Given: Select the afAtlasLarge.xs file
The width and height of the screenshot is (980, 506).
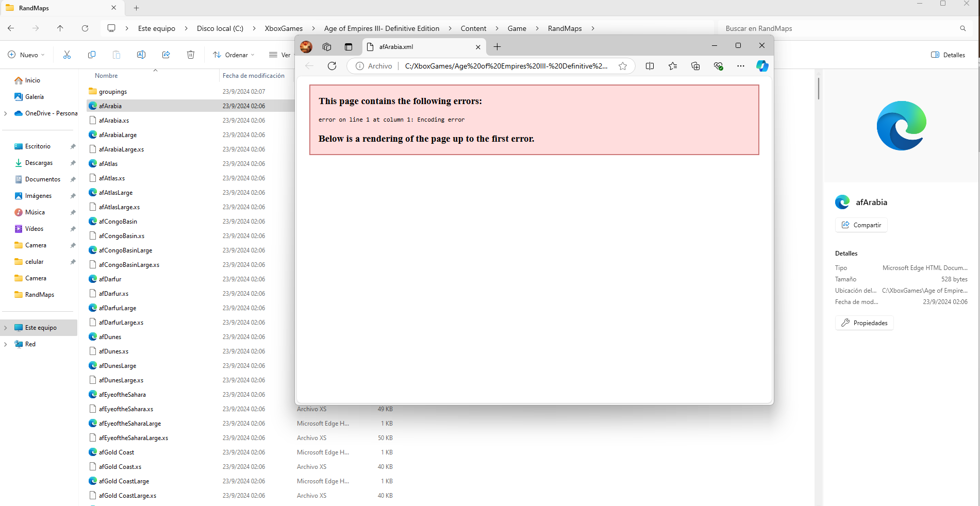Looking at the screenshot, I should 119,207.
